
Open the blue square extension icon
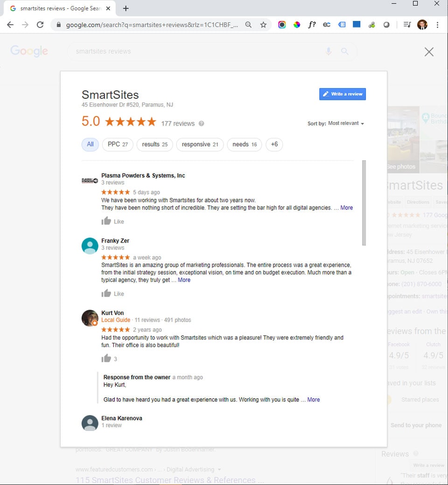[357, 24]
